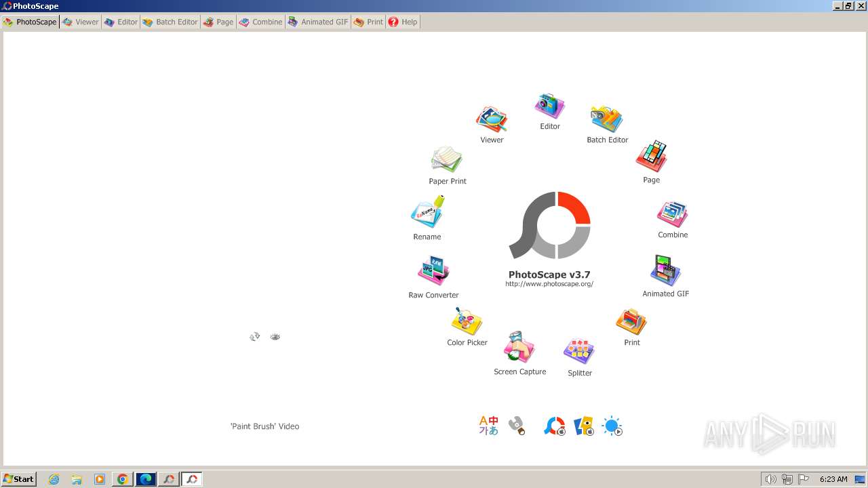Click the central PhotoScape logo

point(550,225)
